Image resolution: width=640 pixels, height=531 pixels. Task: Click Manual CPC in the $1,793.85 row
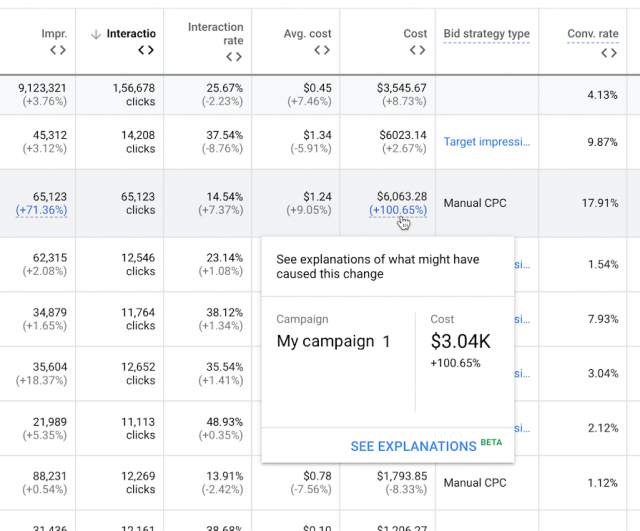tap(474, 483)
